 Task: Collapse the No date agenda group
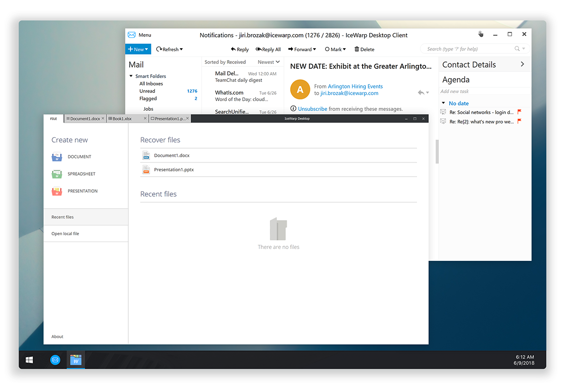pos(444,103)
